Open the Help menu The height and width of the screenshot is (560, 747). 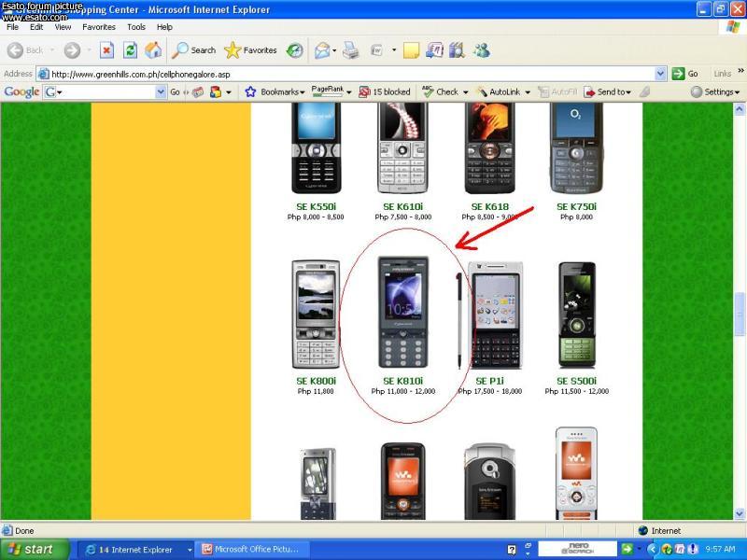[x=164, y=27]
